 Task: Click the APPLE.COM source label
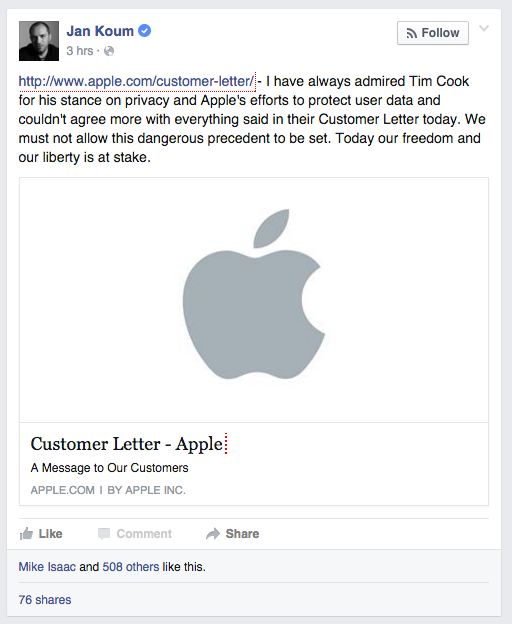tap(63, 490)
